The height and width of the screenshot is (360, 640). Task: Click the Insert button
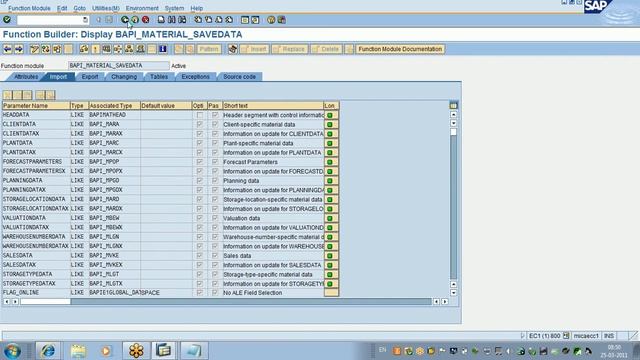255,49
